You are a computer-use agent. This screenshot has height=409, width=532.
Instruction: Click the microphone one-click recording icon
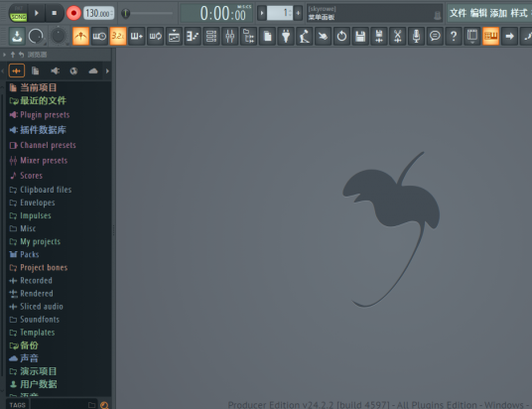[x=416, y=36]
